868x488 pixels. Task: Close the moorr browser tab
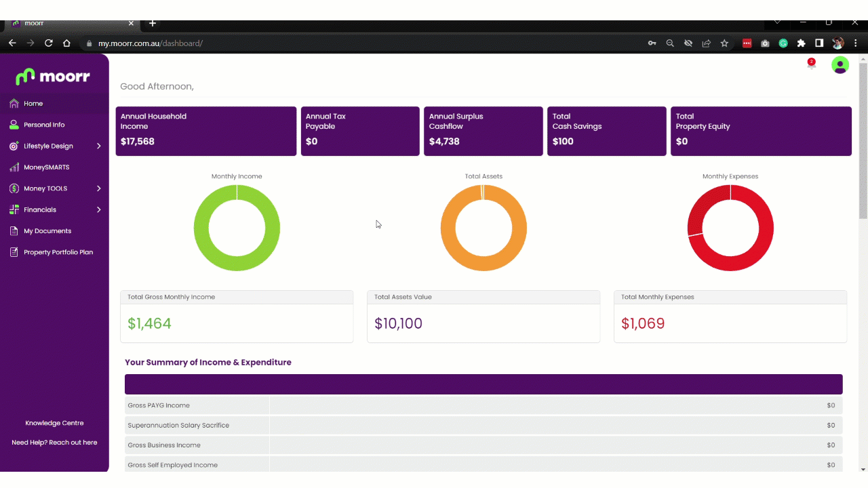[131, 24]
